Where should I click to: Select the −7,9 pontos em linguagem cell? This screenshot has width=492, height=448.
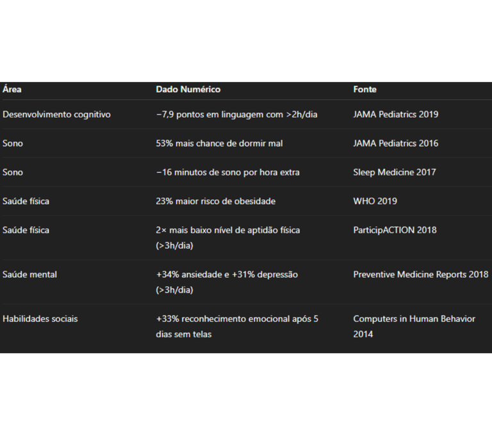click(x=236, y=115)
